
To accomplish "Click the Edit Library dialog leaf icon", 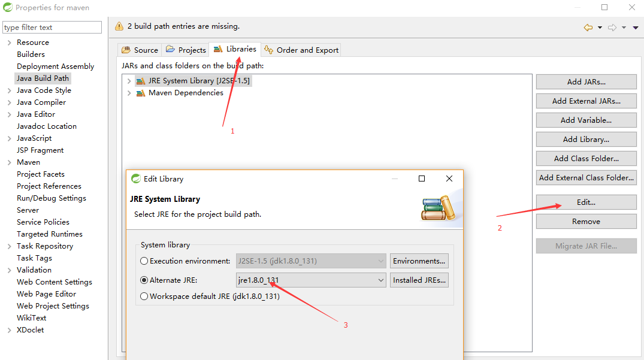I will (135, 179).
